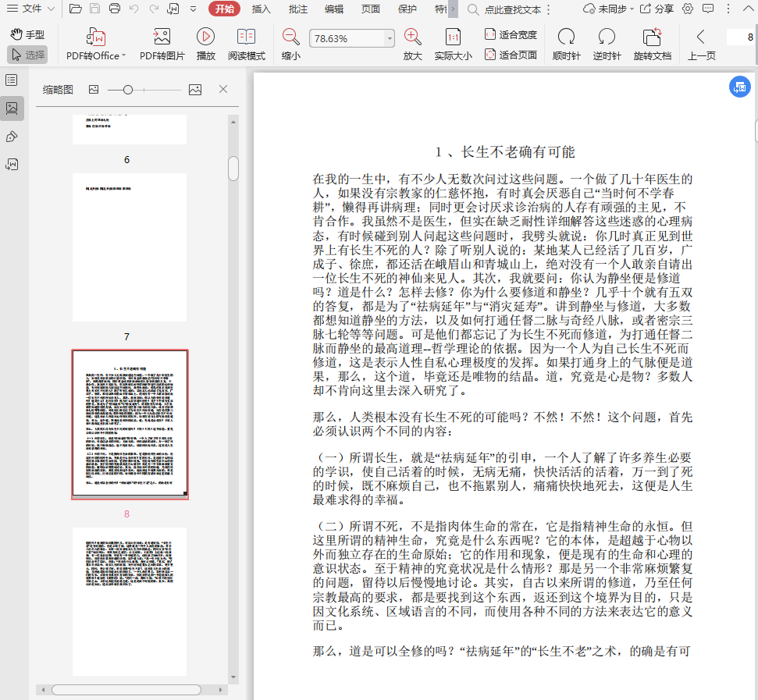Activate the 选择 selection tool
This screenshot has height=700, width=758.
28,55
